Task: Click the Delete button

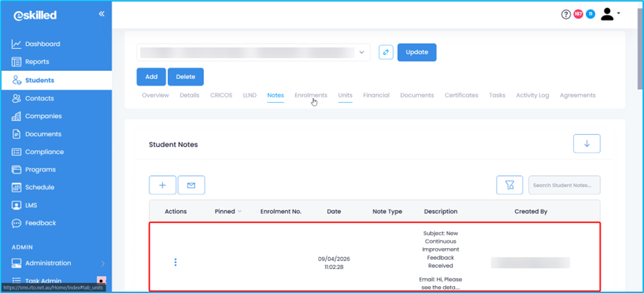Action: point(186,77)
